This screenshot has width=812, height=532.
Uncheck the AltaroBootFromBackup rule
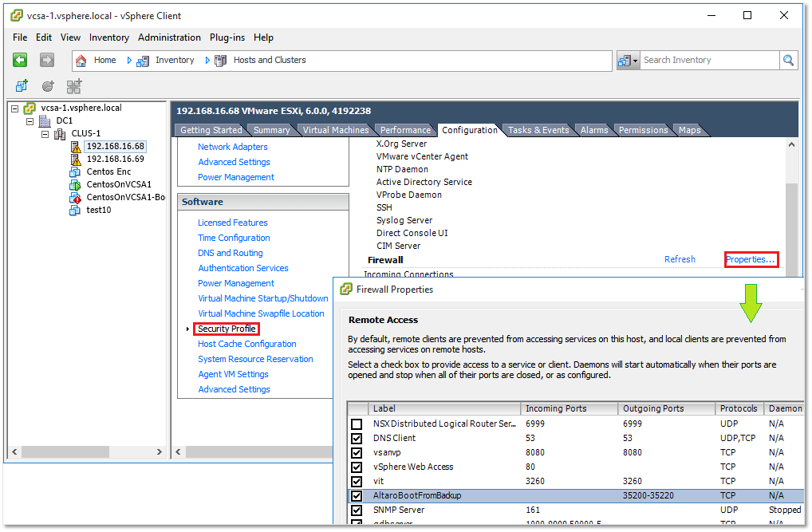point(357,496)
